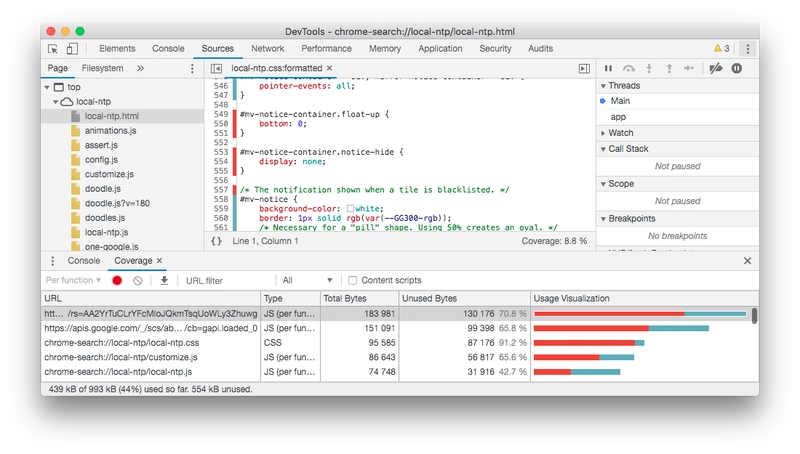This screenshot has width=800, height=454.
Task: Toggle the device toolbar icon
Action: tap(72, 48)
